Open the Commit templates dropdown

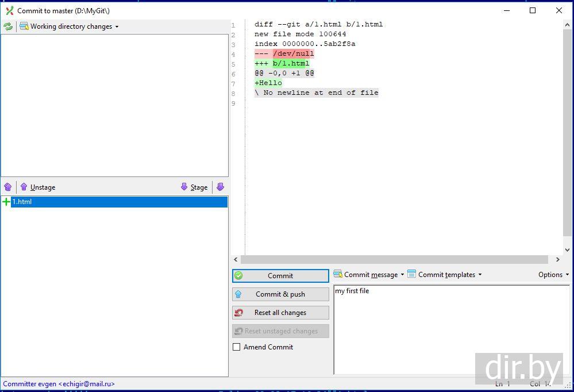445,274
